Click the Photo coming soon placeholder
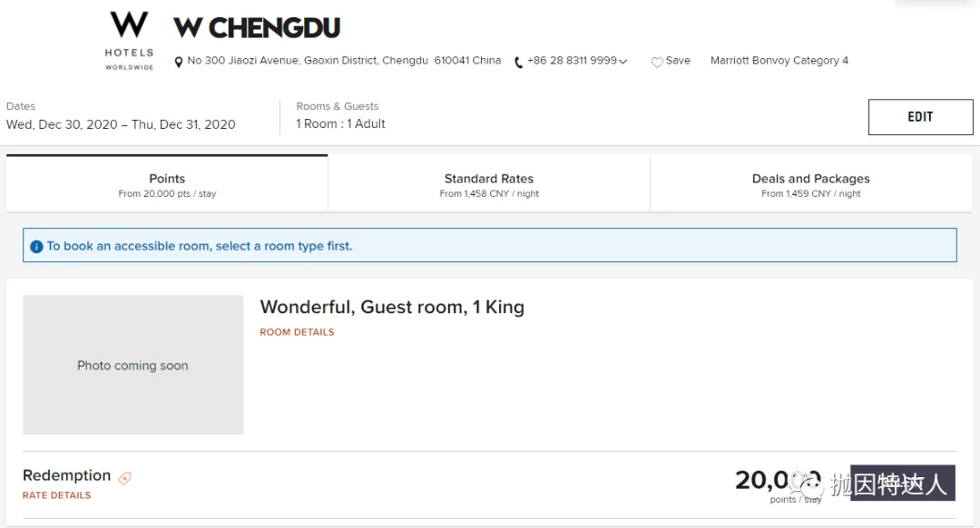The width and height of the screenshot is (980, 528). point(133,365)
